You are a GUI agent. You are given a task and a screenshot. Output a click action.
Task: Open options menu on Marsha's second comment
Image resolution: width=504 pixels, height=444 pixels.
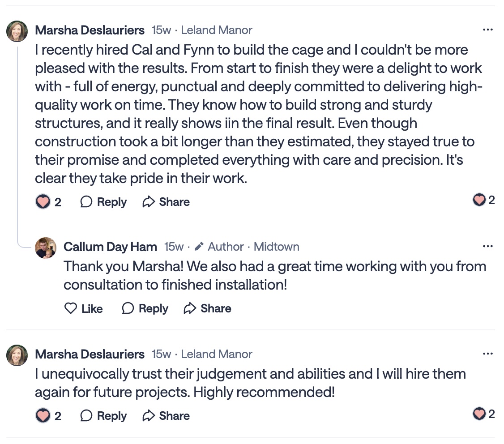(x=487, y=354)
